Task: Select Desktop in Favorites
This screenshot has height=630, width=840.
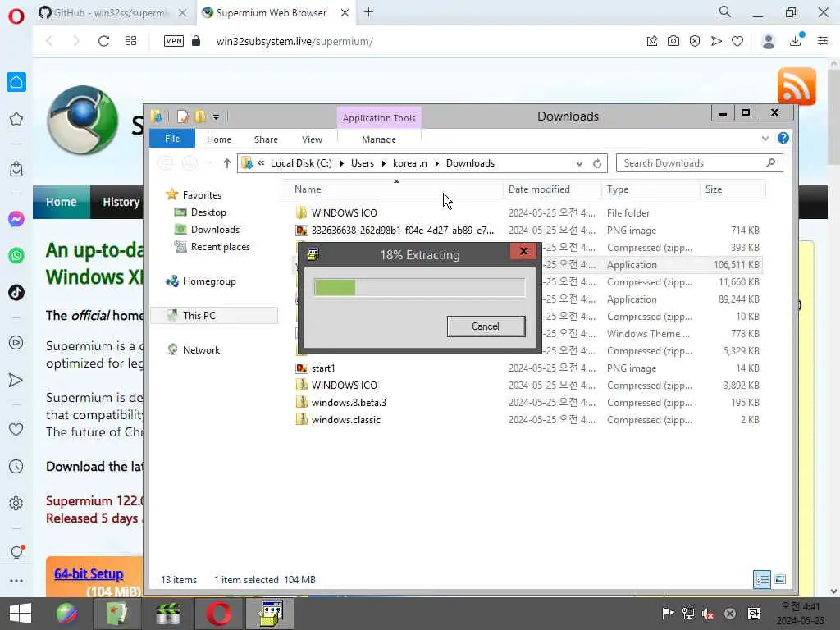Action: (208, 212)
